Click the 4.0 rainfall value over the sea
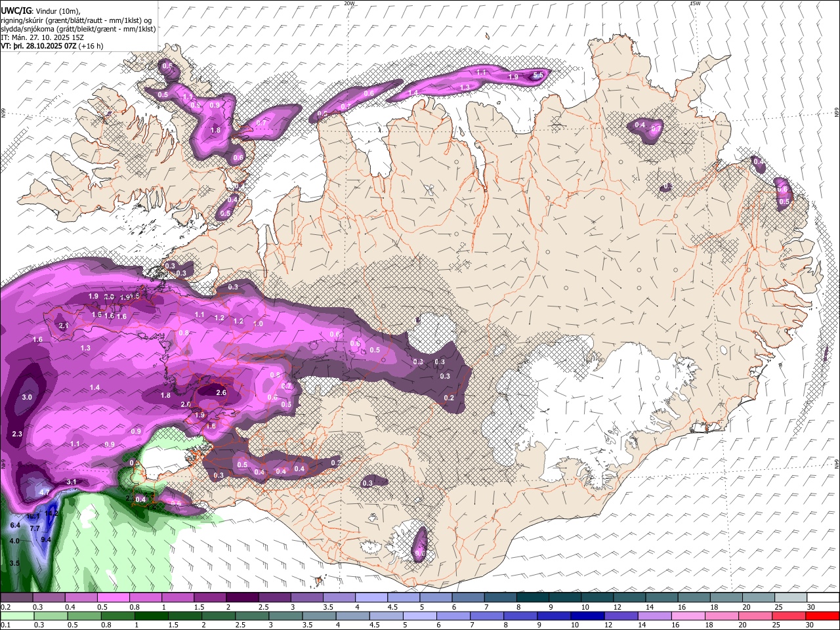 click(14, 541)
